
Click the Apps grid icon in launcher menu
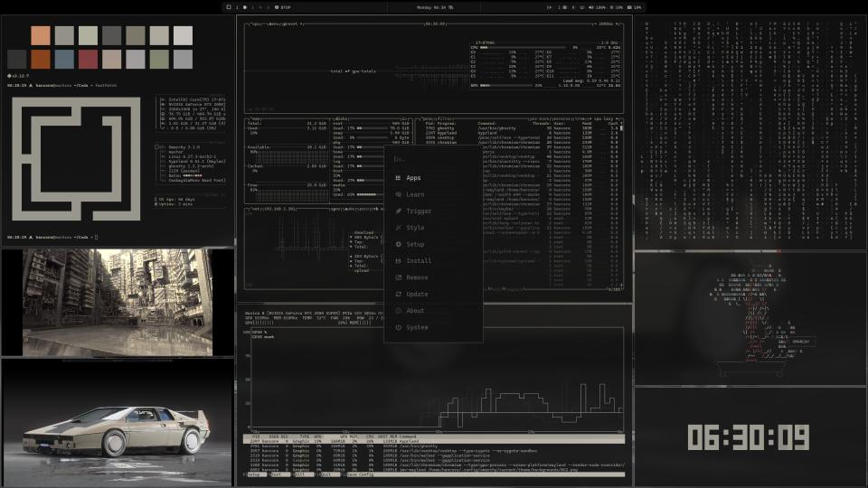tap(398, 178)
